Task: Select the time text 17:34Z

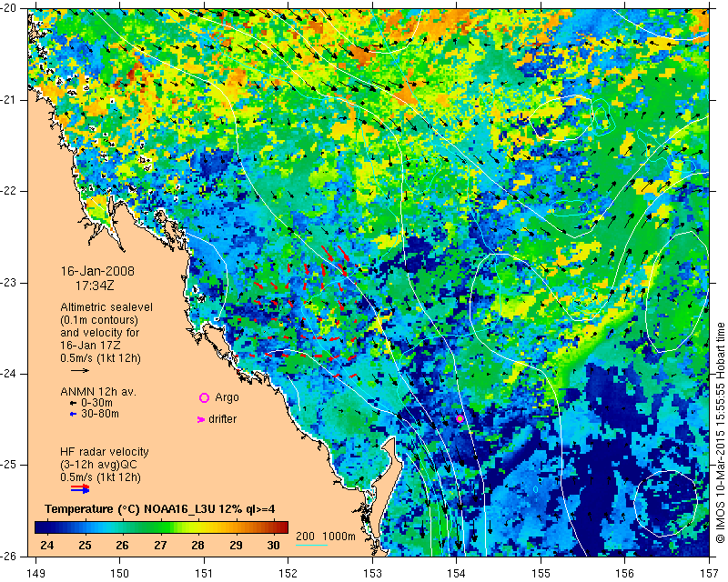Action: tap(95, 286)
